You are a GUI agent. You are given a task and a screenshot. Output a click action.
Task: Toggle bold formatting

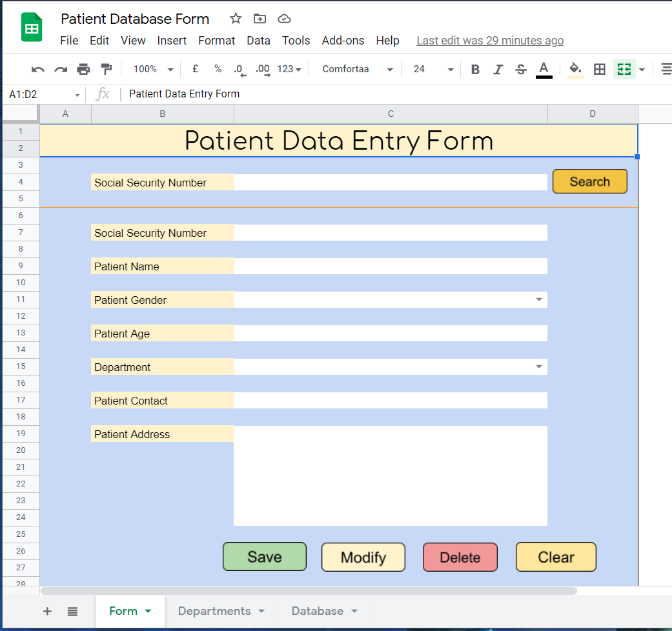coord(475,68)
